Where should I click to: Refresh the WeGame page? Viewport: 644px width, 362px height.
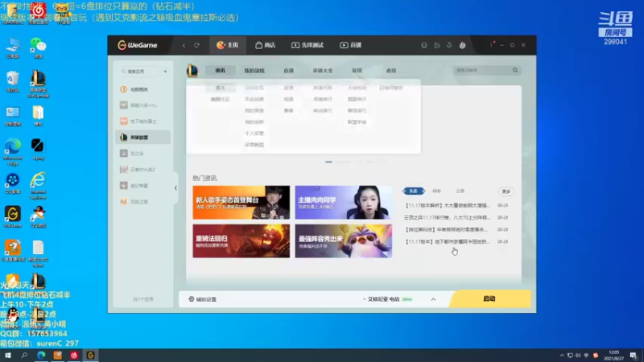click(196, 45)
